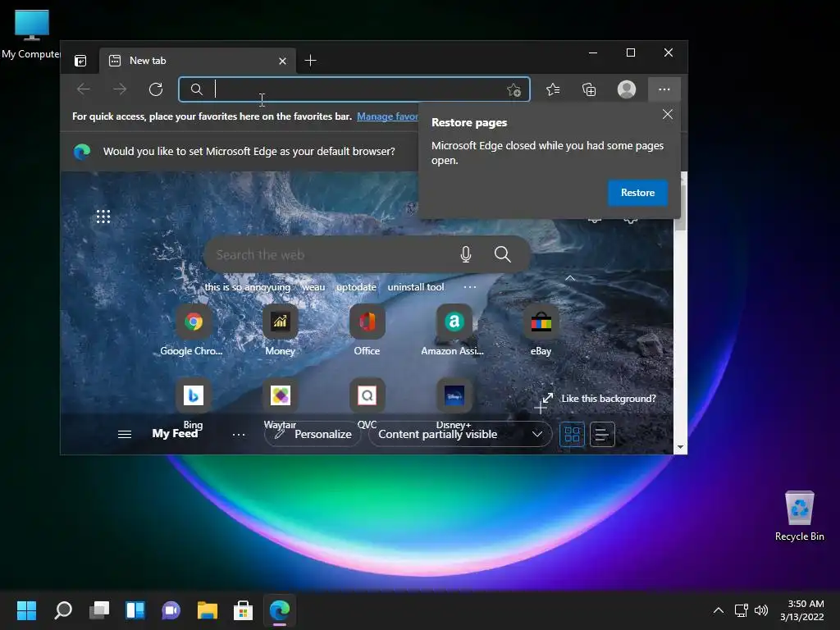Open File Explorer on taskbar
Screen dimensions: 840x630
(208, 610)
